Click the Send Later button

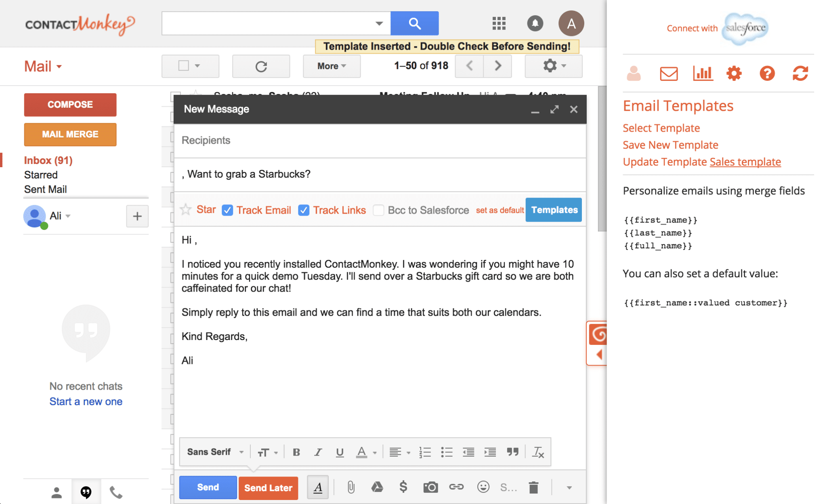click(268, 488)
